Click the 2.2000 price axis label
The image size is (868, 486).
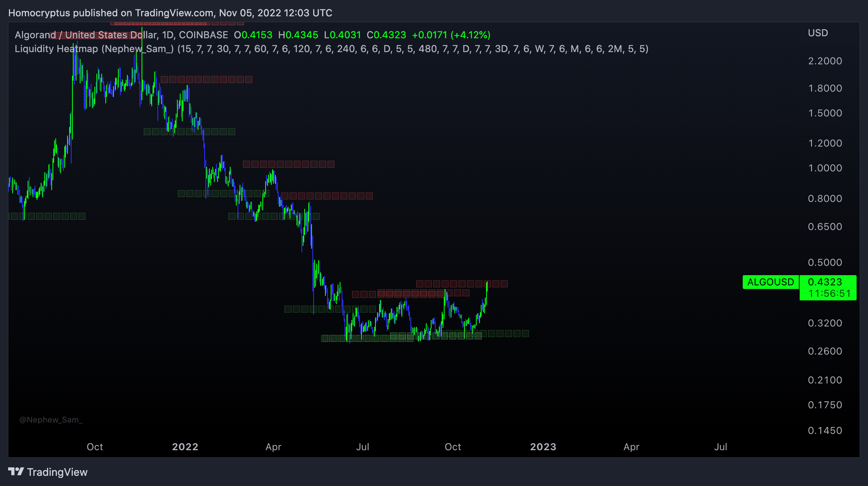coord(825,61)
